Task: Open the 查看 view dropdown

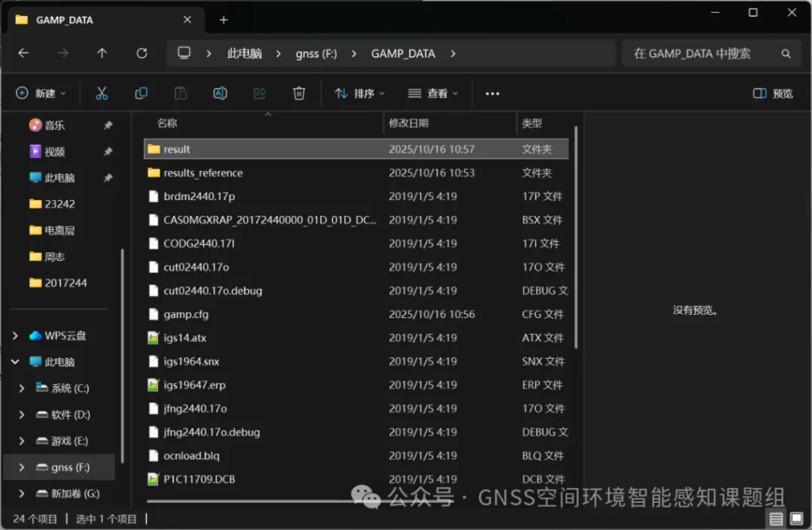Action: point(433,94)
